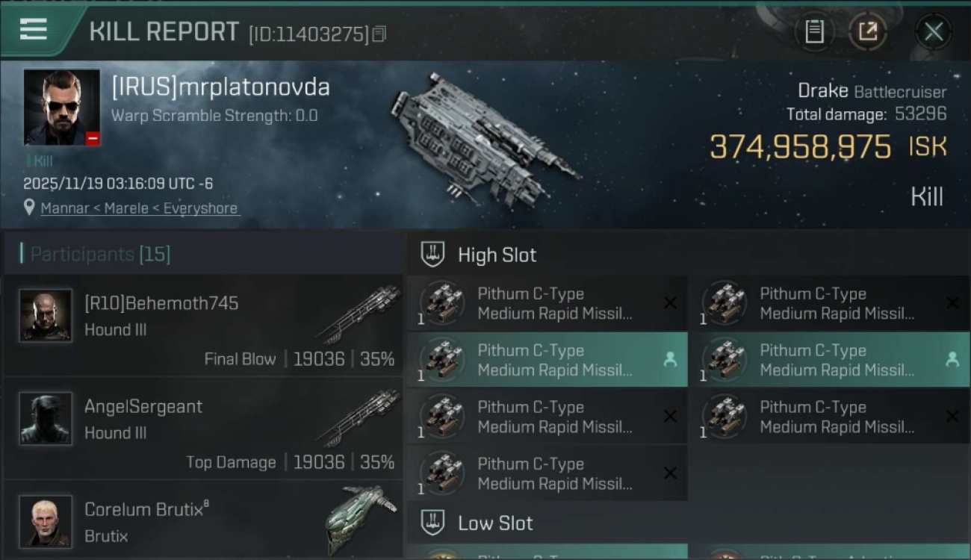Click X on top-right missile launcher

[x=952, y=303]
